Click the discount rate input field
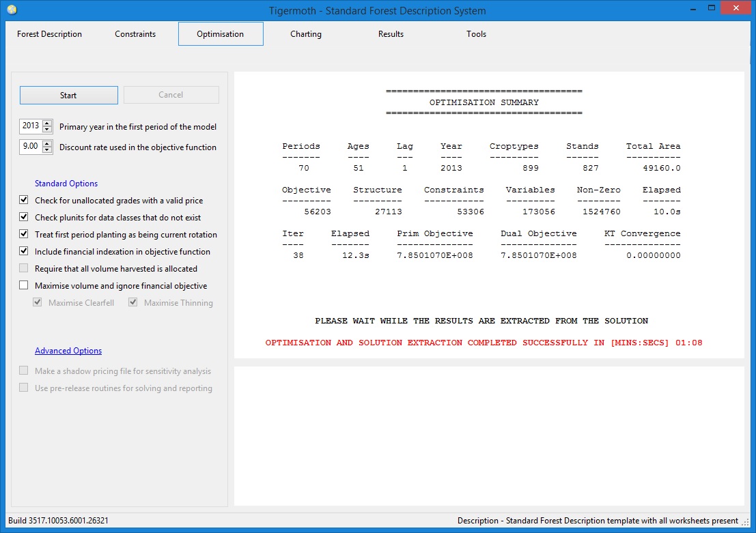The image size is (756, 533). click(31, 146)
